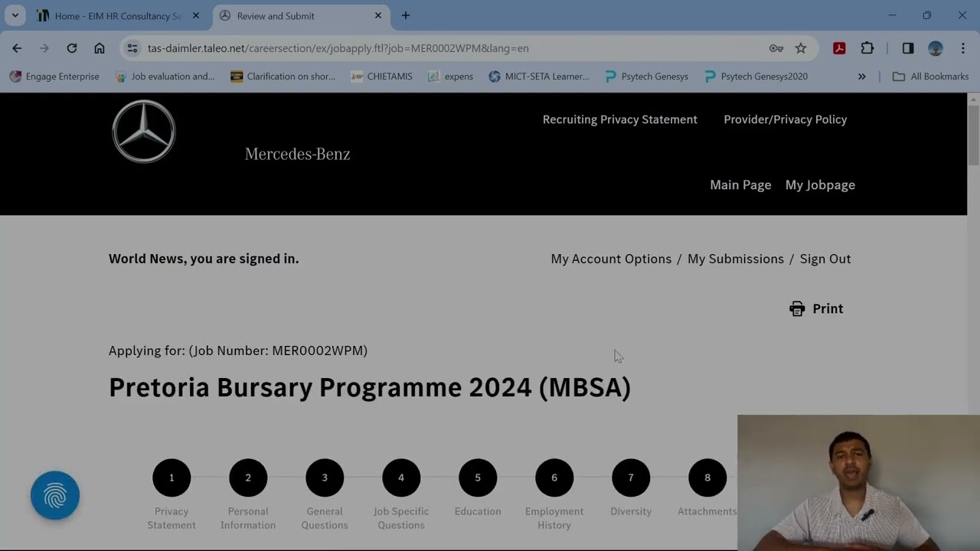Open the expens bookmark
The image size is (980, 551).
[450, 77]
